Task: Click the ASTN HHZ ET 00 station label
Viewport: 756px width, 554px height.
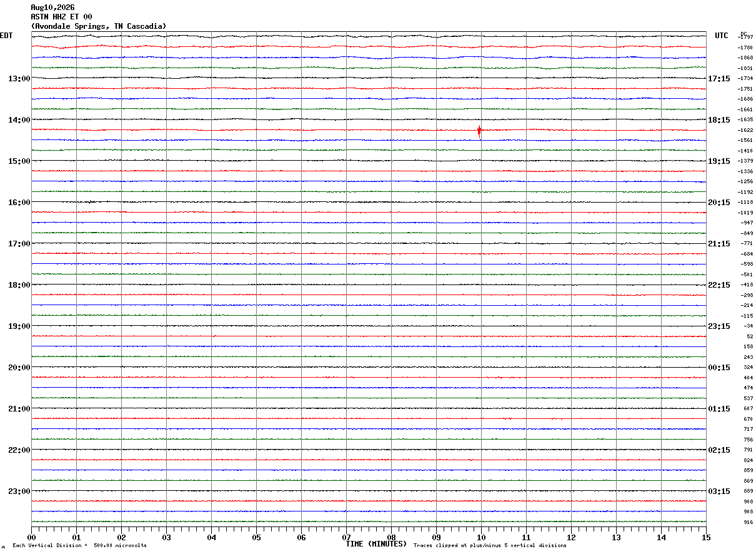Action: pos(61,17)
